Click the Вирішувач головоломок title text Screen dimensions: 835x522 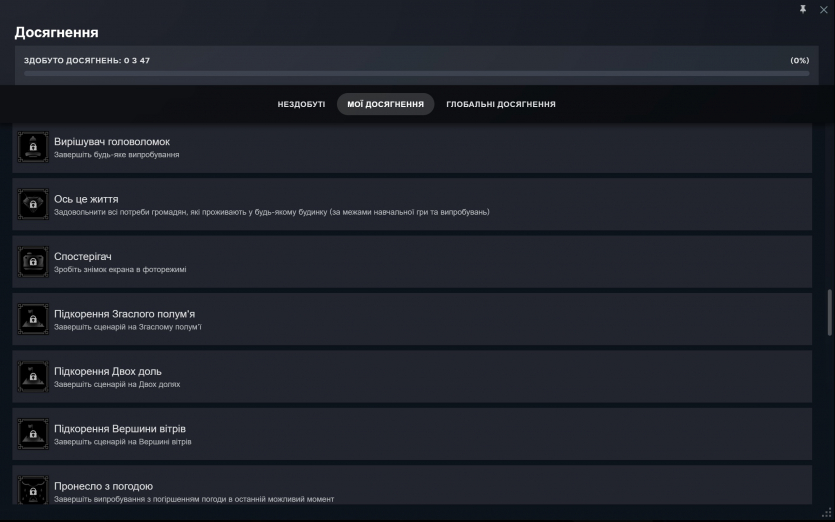[111, 142]
